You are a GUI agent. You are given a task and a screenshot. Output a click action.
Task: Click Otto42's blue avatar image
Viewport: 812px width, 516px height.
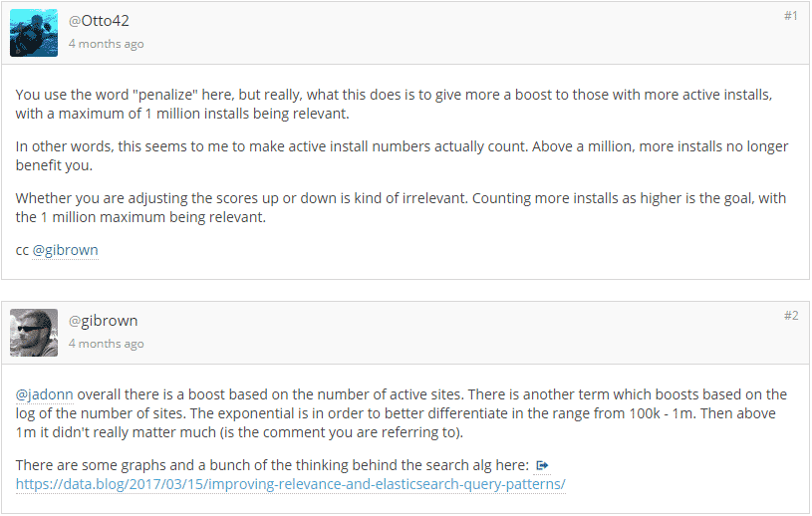(x=34, y=33)
